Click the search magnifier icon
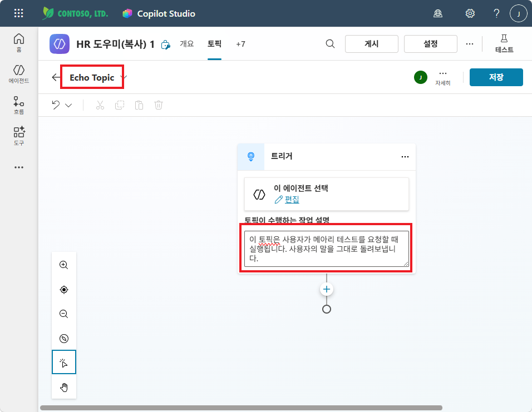 point(330,44)
